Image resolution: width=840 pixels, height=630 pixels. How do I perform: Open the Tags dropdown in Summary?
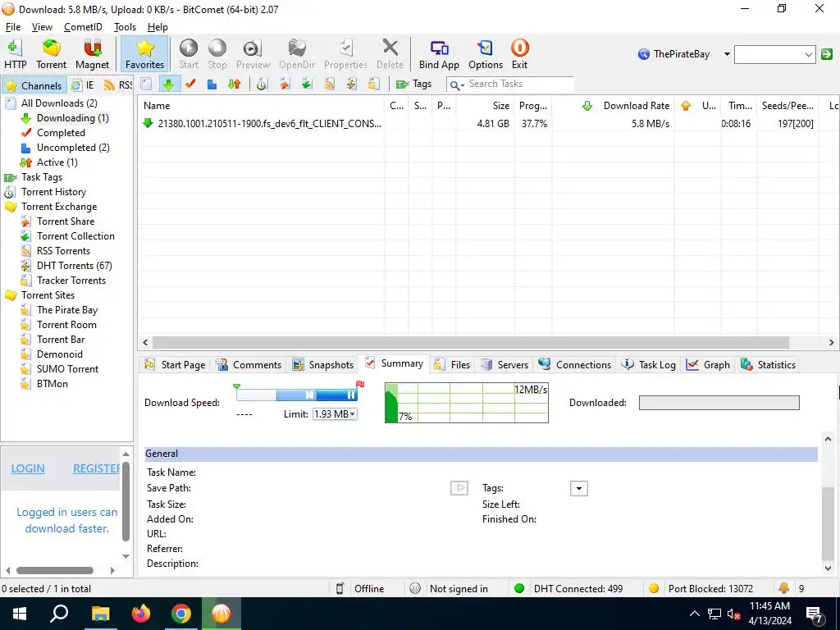tap(578, 489)
